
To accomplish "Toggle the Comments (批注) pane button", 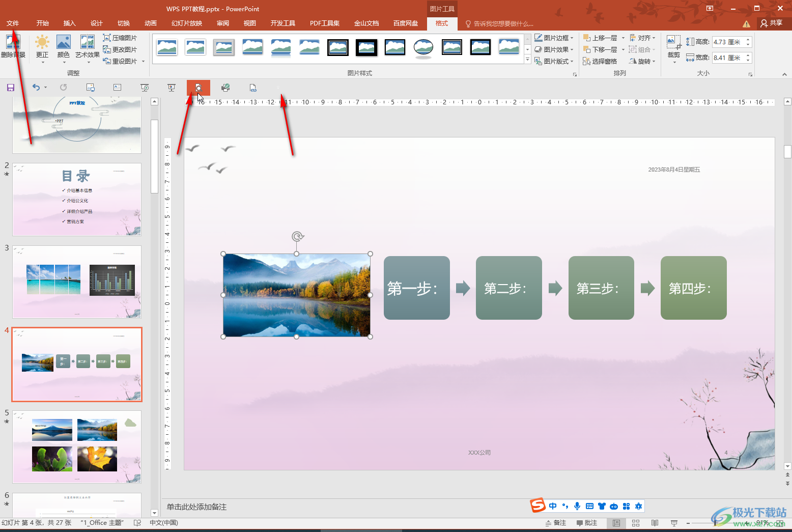I will [x=587, y=523].
